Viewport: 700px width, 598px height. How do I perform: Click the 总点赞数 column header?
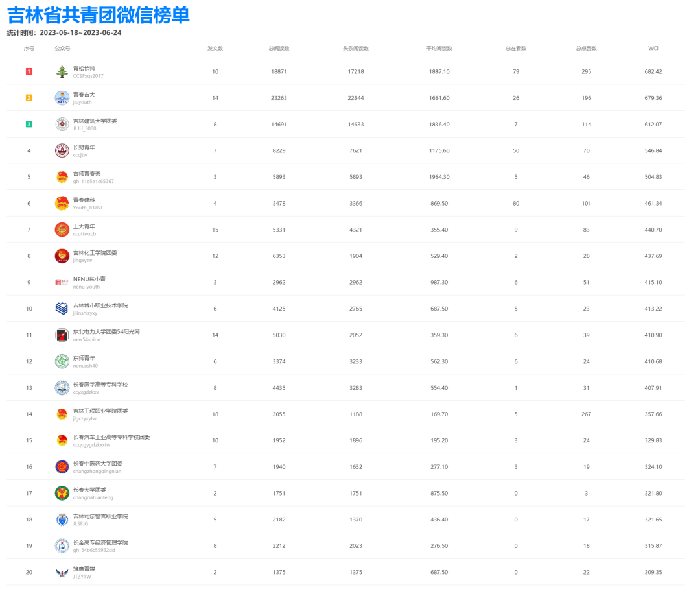(x=586, y=48)
